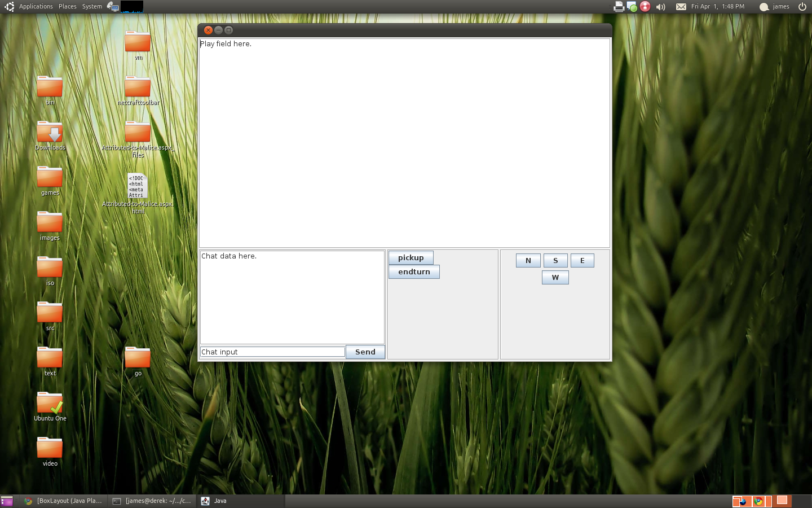Click the endturn button
This screenshot has height=508, width=812.
pos(414,272)
